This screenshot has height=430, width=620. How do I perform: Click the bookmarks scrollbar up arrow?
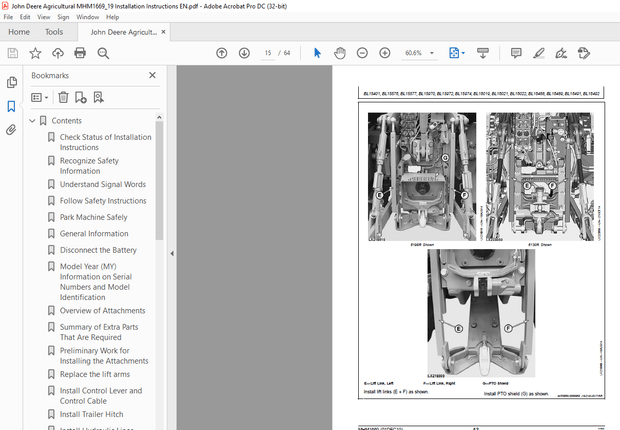tap(159, 117)
